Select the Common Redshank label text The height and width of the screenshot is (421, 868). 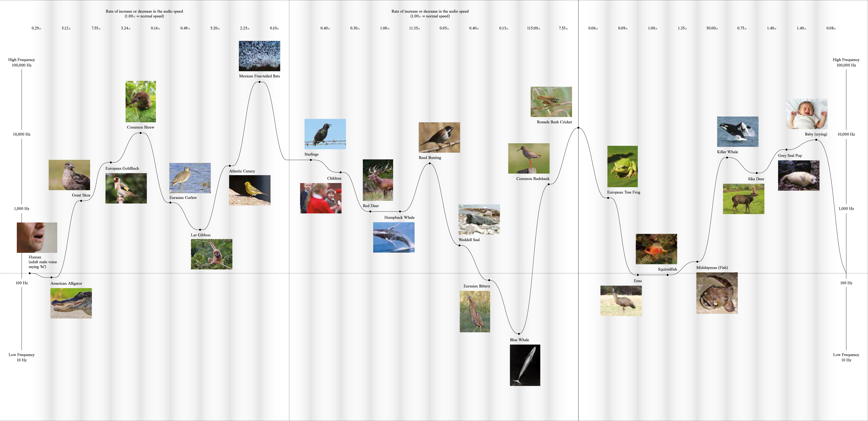click(533, 179)
